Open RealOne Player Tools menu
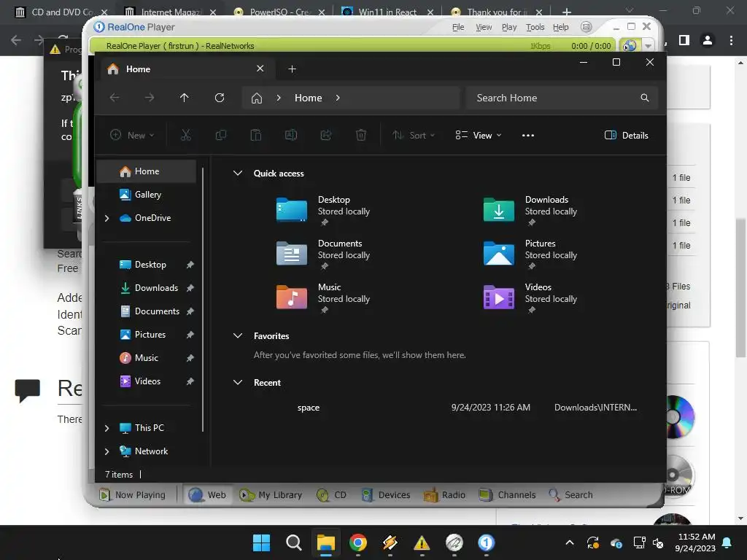Screen dimensions: 747x560 click(535, 27)
